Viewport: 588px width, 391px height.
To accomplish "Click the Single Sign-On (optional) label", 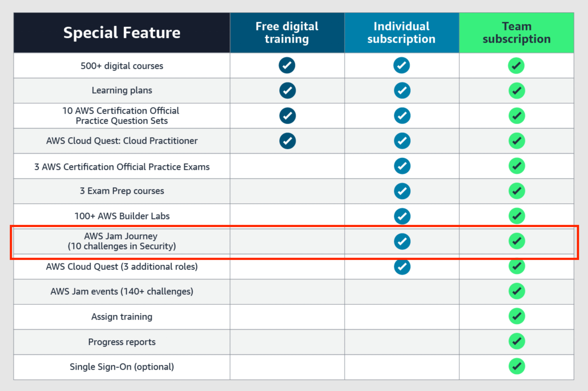I will (122, 367).
